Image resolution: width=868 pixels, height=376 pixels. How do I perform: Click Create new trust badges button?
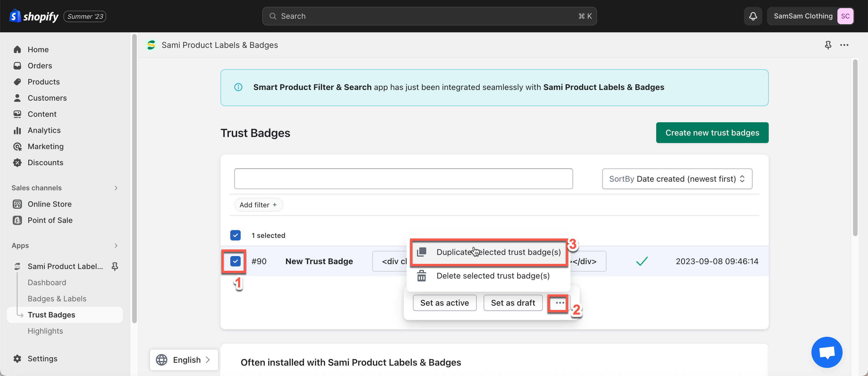(712, 133)
